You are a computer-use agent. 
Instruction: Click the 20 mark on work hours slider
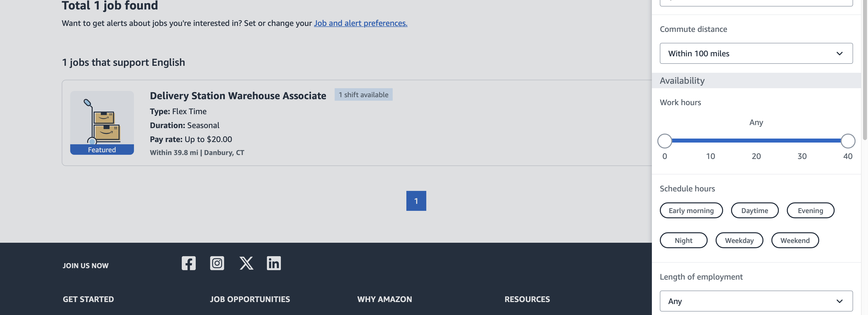(756, 156)
